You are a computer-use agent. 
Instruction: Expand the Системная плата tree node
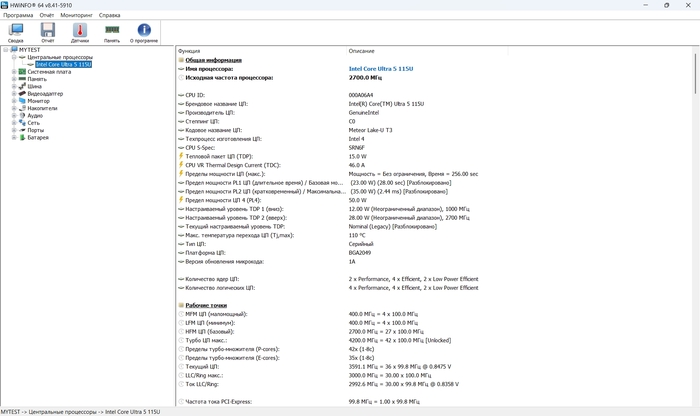[x=14, y=72]
